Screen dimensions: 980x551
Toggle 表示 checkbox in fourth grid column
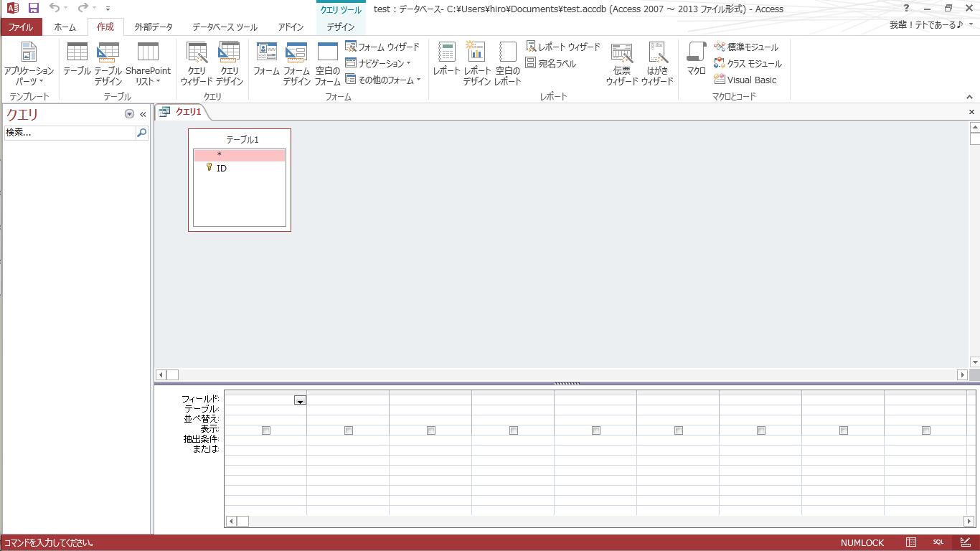[514, 430]
